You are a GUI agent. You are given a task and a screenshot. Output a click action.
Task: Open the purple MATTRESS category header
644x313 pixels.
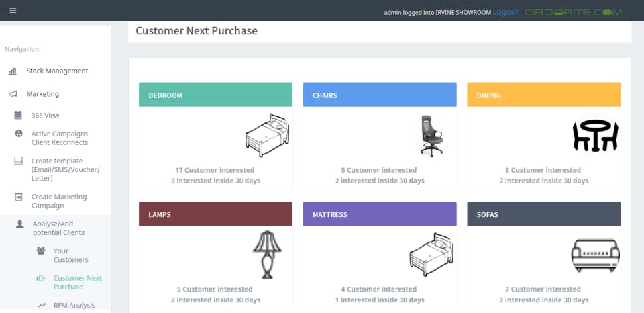[379, 214]
